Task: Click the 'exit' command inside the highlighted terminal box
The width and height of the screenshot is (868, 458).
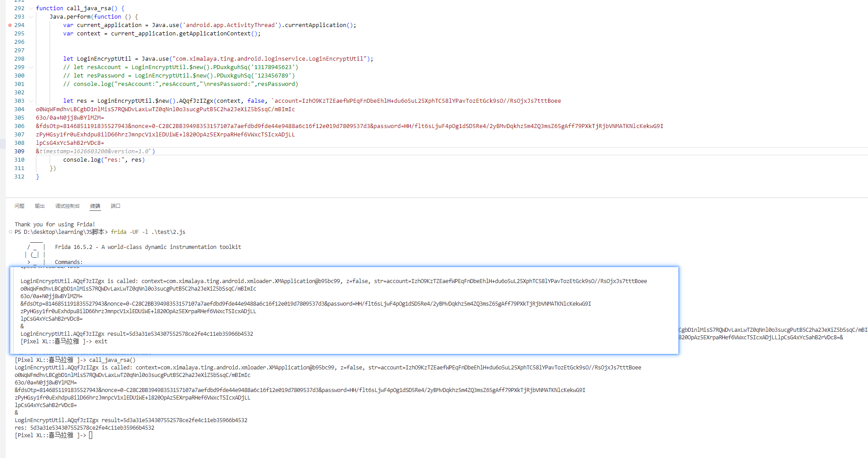Action: pos(101,342)
